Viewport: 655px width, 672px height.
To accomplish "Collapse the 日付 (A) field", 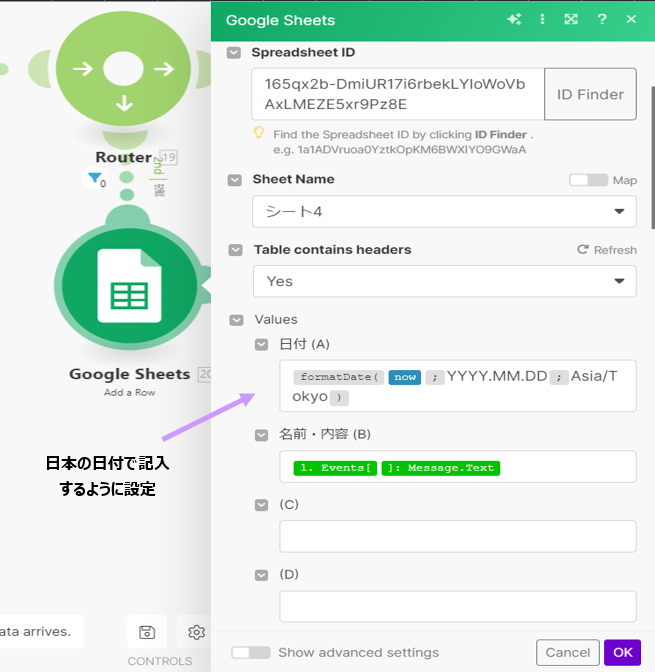I will [261, 345].
